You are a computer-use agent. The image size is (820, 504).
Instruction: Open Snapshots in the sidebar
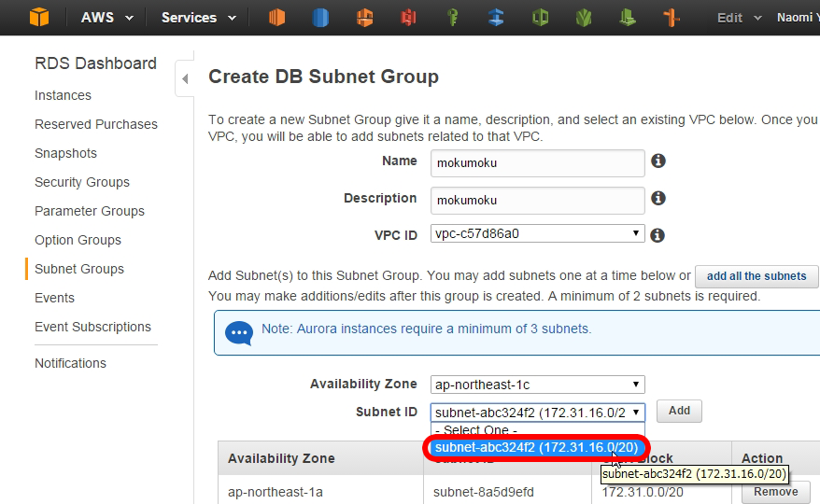pyautogui.click(x=65, y=153)
